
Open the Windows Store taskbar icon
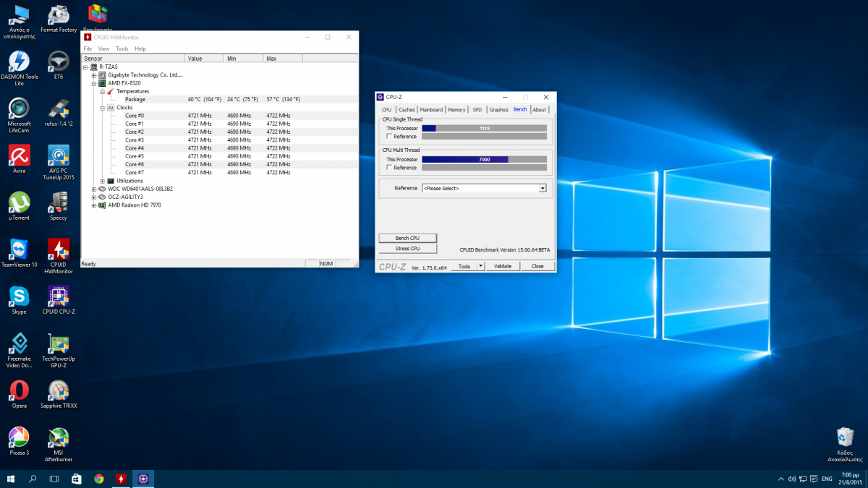pos(77,479)
